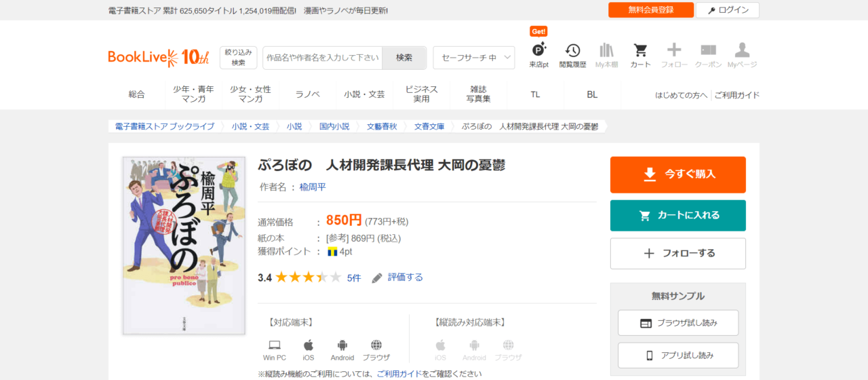Add book with カートに入れる button

pos(677,215)
